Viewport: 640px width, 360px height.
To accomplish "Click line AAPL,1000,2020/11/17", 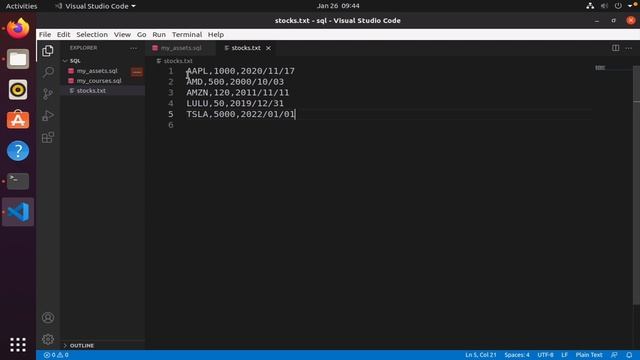I will pos(240,71).
